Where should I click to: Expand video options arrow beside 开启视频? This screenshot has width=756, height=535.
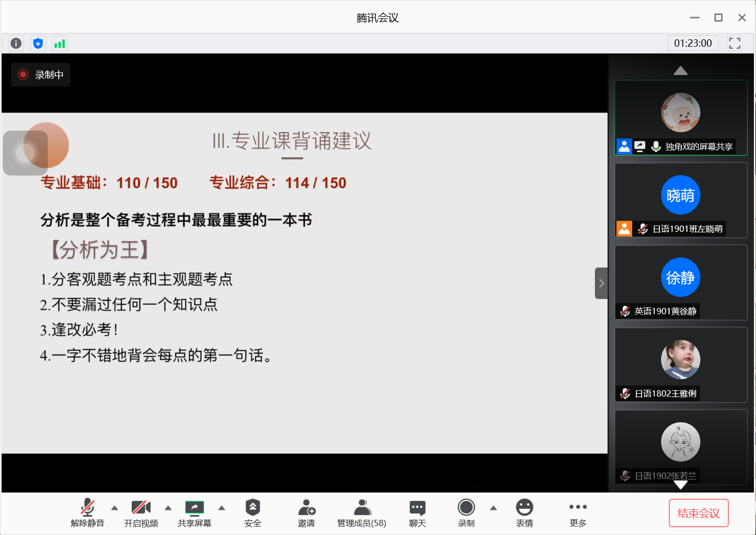[168, 508]
